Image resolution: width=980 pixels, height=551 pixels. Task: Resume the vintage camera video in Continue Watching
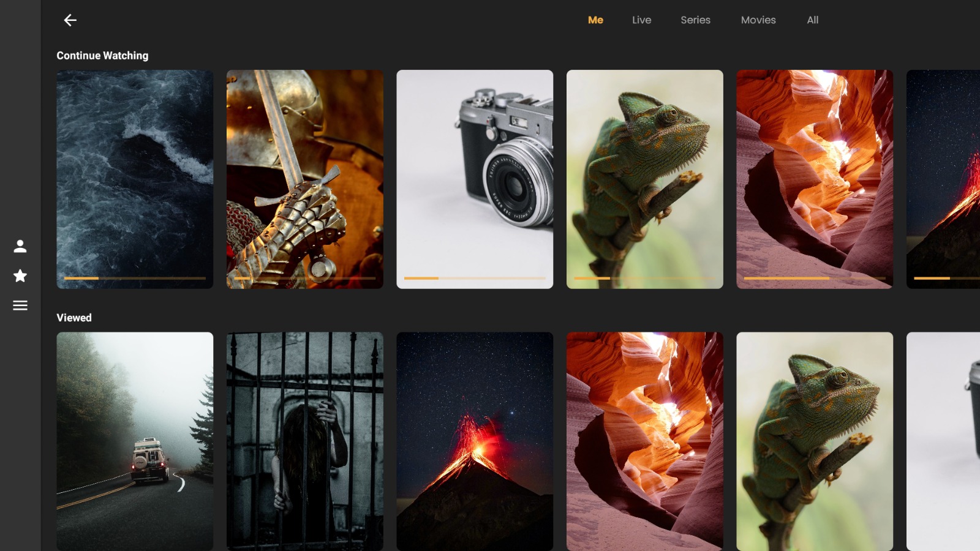point(475,179)
